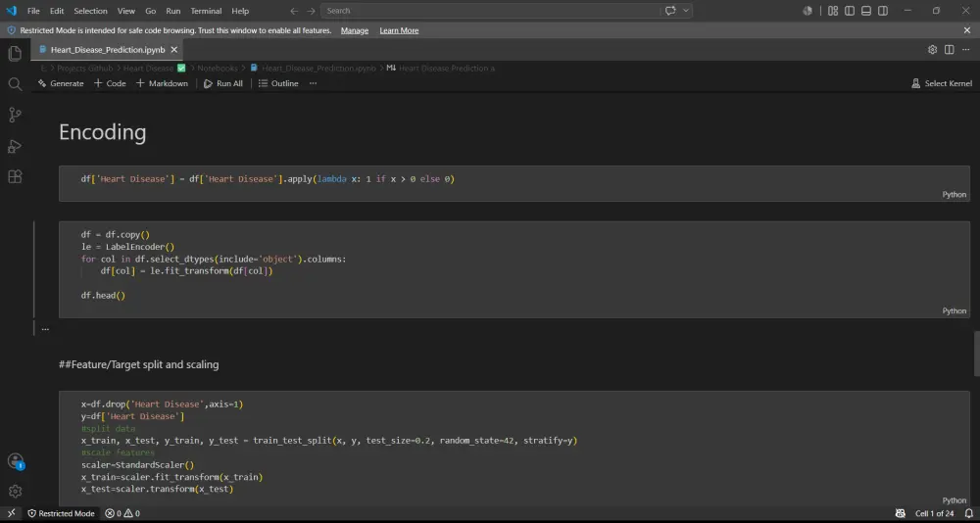The image size is (980, 523).
Task: Click Notebooks in breadcrumb
Action: 218,69
